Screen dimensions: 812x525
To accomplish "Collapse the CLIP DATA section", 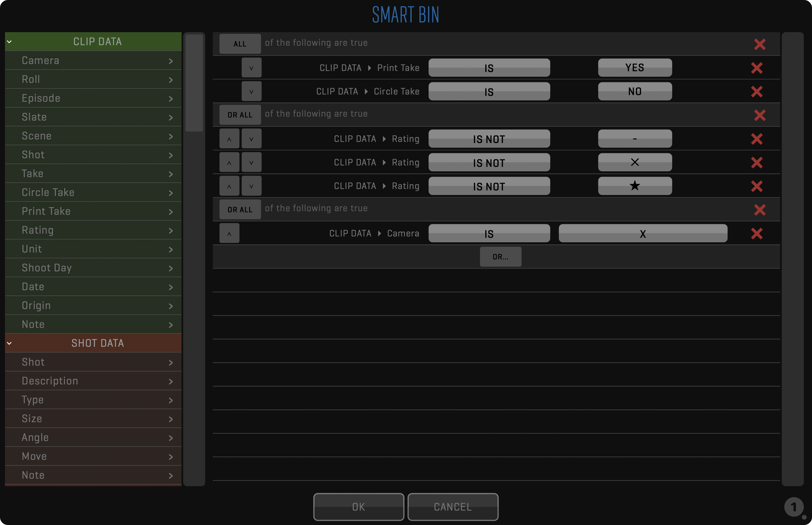I will click(x=9, y=42).
